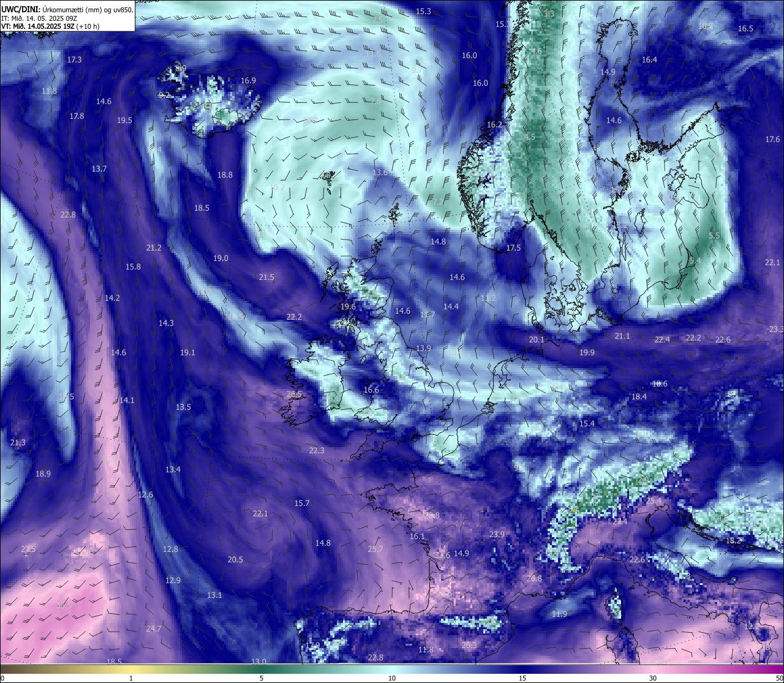Screen dimensions: 784x683
Task: Click the map value '15.4'
Action: pyautogui.click(x=587, y=423)
